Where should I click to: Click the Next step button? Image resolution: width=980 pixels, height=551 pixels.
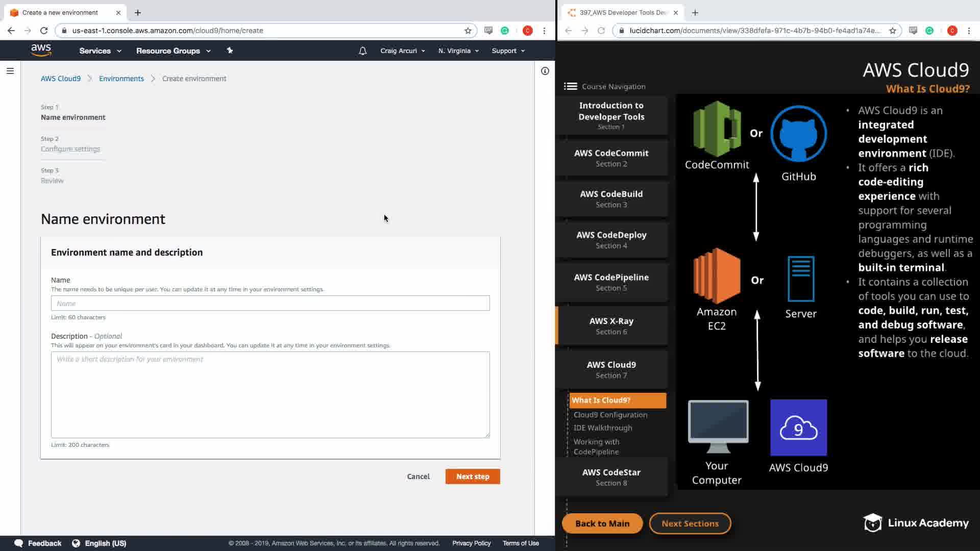[x=472, y=477]
